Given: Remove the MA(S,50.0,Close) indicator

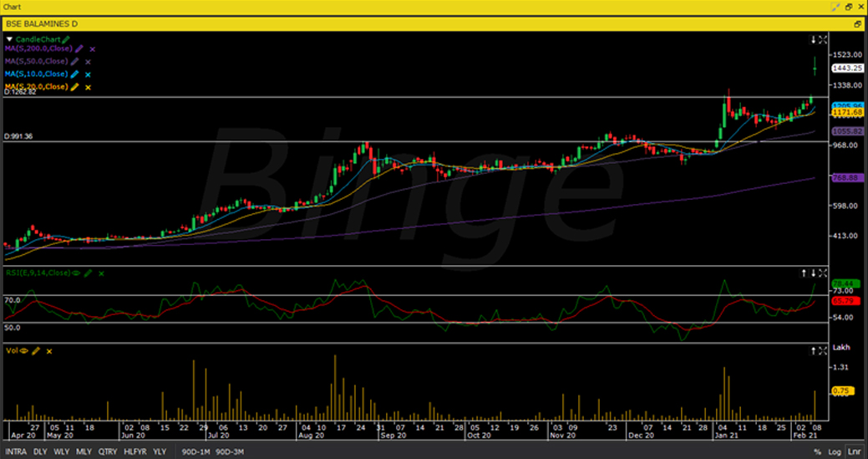Looking at the screenshot, I should point(88,62).
